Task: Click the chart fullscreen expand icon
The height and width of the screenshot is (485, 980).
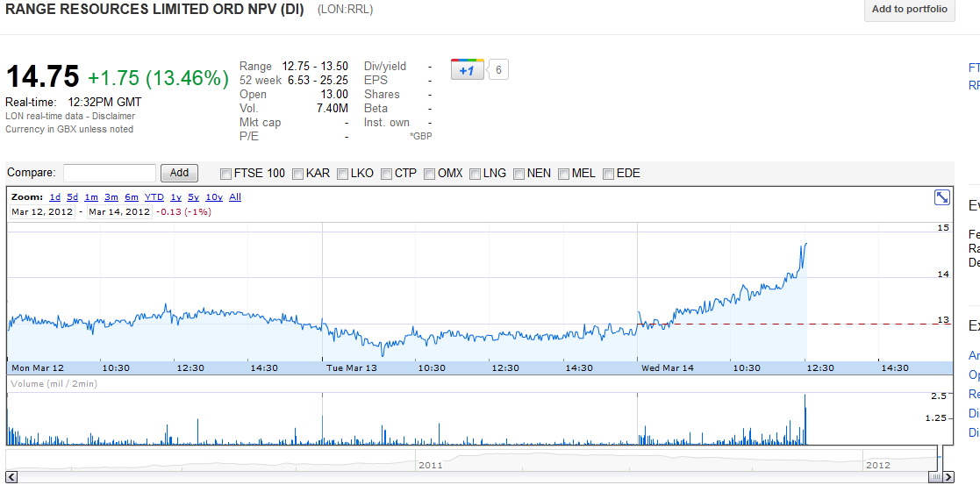Action: click(941, 197)
